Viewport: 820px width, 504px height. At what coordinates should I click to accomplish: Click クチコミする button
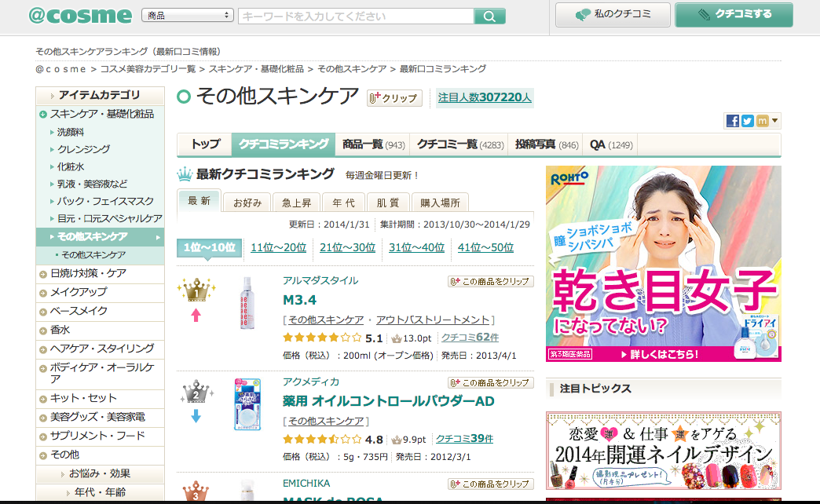click(734, 15)
